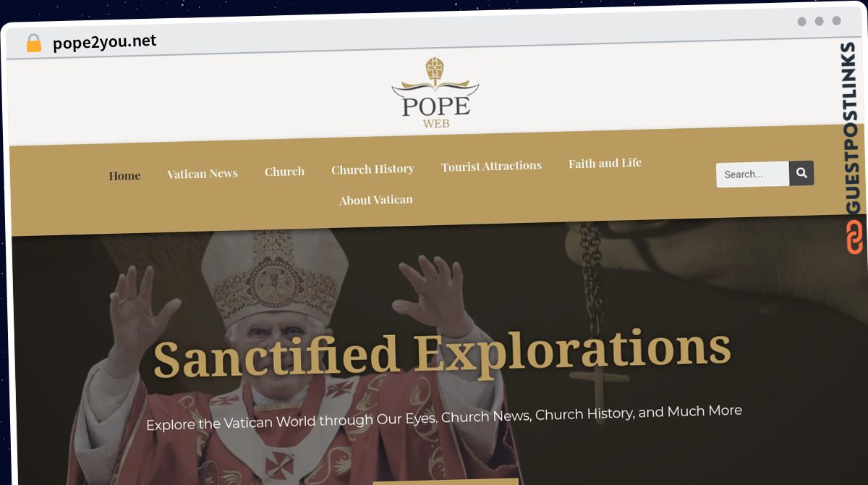Click the first gray window dot

click(801, 22)
